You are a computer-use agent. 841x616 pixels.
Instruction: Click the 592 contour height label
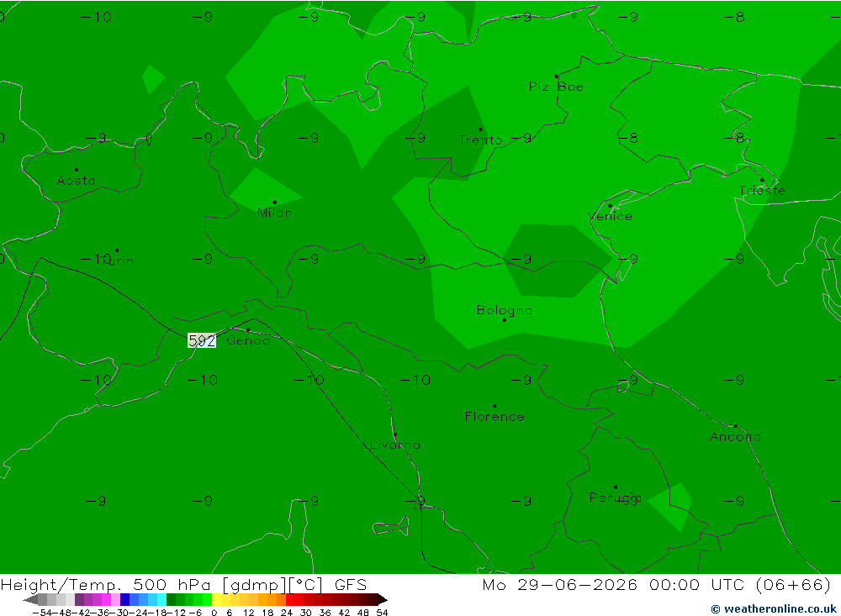pos(202,340)
